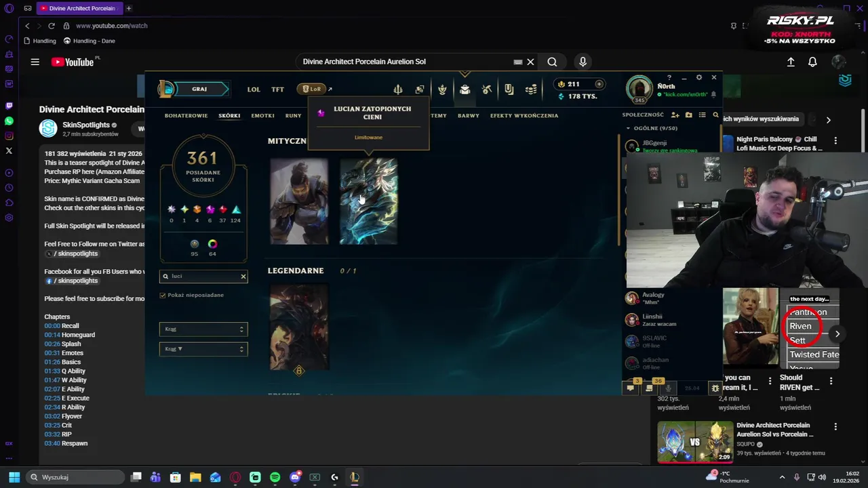The width and height of the screenshot is (868, 488).
Task: Click the trident icon in League client navbar
Action: [398, 89]
